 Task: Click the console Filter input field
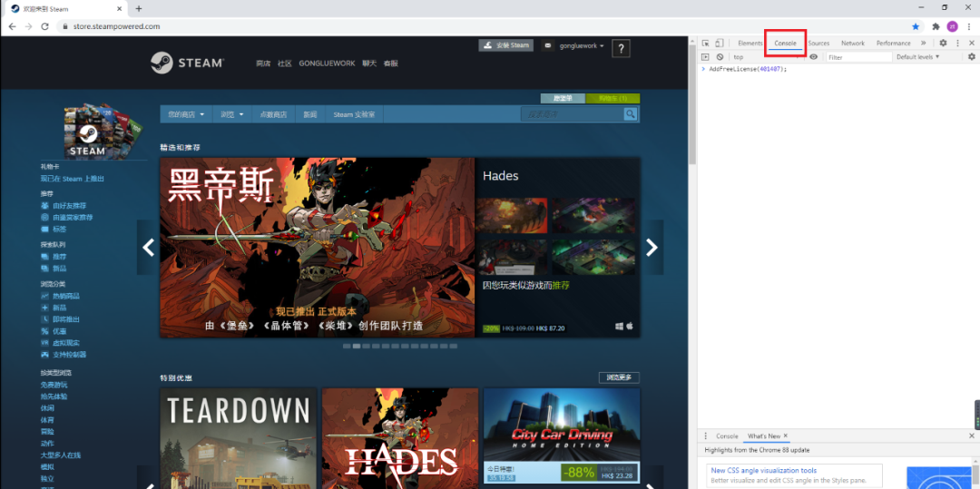pyautogui.click(x=856, y=57)
